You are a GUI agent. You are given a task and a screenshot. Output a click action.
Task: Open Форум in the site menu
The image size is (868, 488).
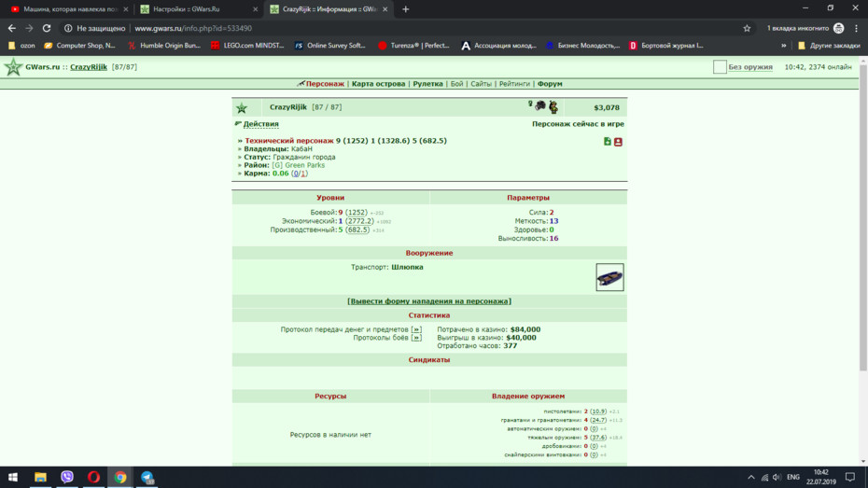(550, 84)
